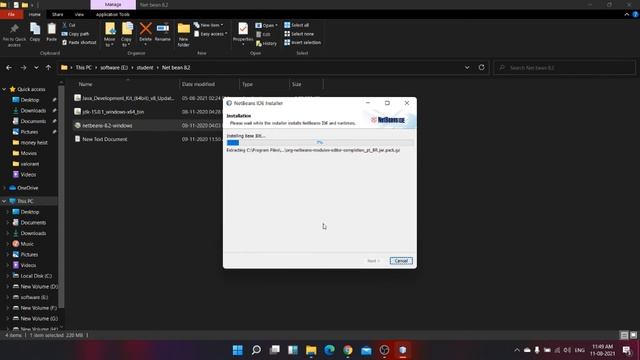Refresh the folder view
Viewport: 640px width, 360px height.
(482, 67)
